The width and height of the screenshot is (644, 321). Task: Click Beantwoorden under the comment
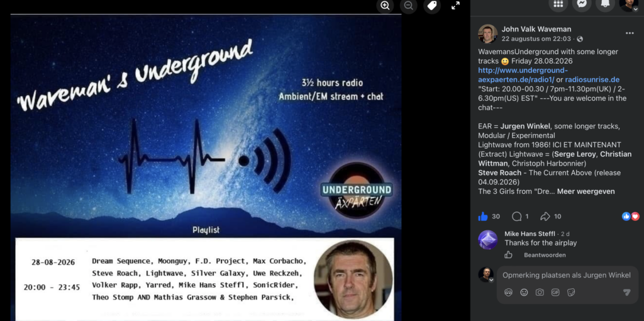[x=545, y=255]
